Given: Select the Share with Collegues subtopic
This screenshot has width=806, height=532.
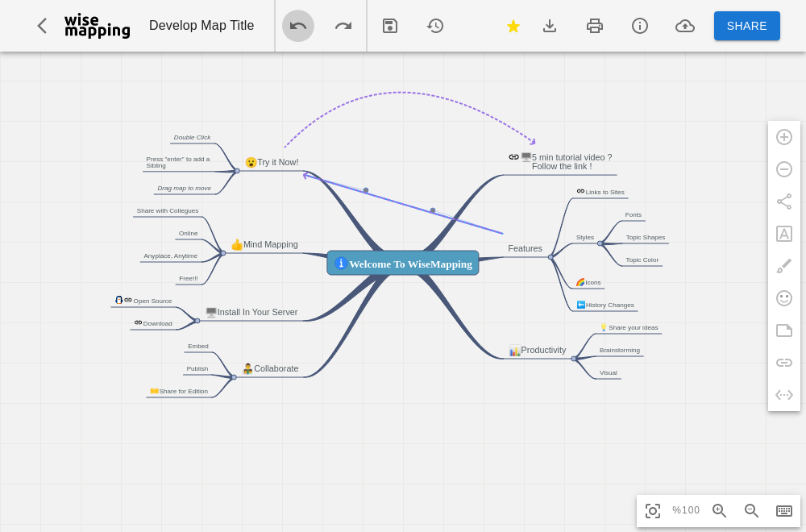Looking at the screenshot, I should coord(168,210).
